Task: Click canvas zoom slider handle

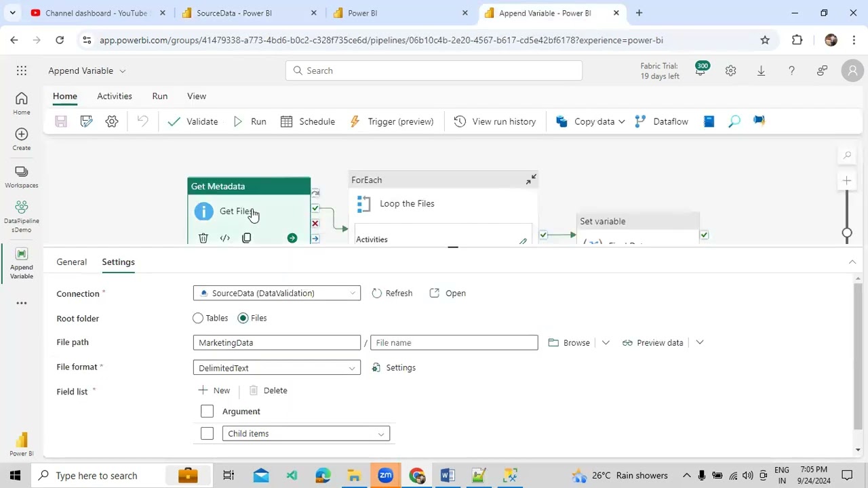Action: click(847, 233)
